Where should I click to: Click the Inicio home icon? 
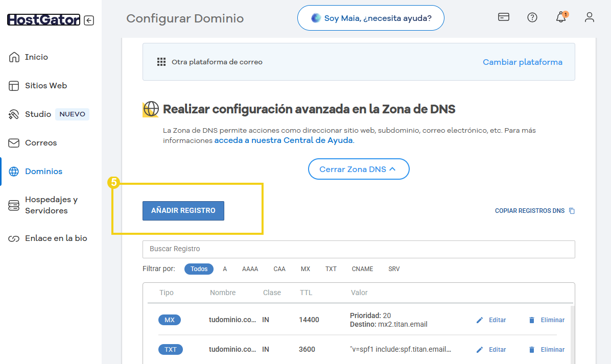[14, 57]
